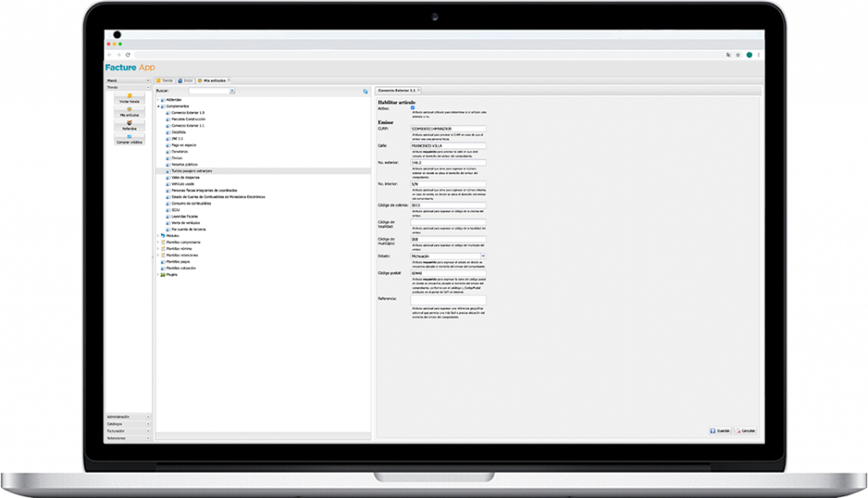
Task: Click the Referencia input field
Action: (x=448, y=299)
